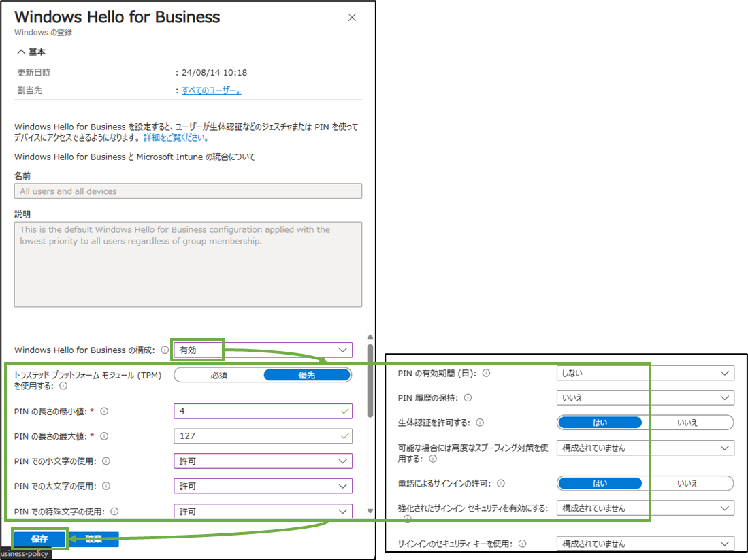Viewport: 748px width, 560px height.
Task: Click the 説明 description text area
Action: click(x=188, y=264)
